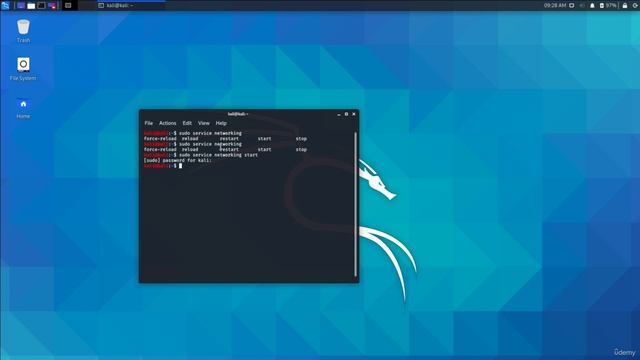Click the show desktop panel icon
The width and height of the screenshot is (640, 360).
click(x=21, y=5)
